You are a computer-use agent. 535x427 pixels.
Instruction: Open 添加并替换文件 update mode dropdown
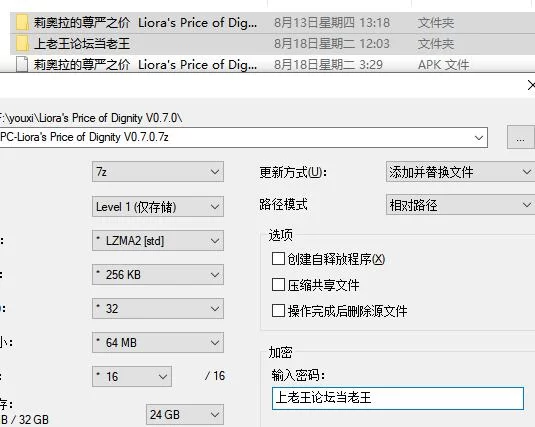point(460,172)
